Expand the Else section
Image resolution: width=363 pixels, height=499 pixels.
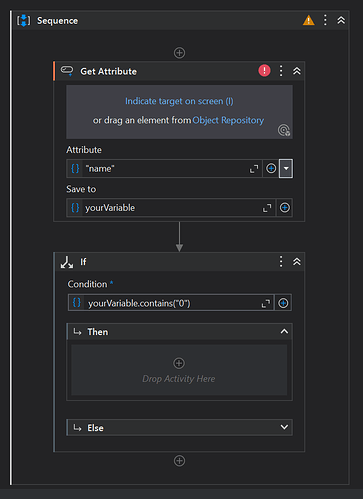[284, 427]
